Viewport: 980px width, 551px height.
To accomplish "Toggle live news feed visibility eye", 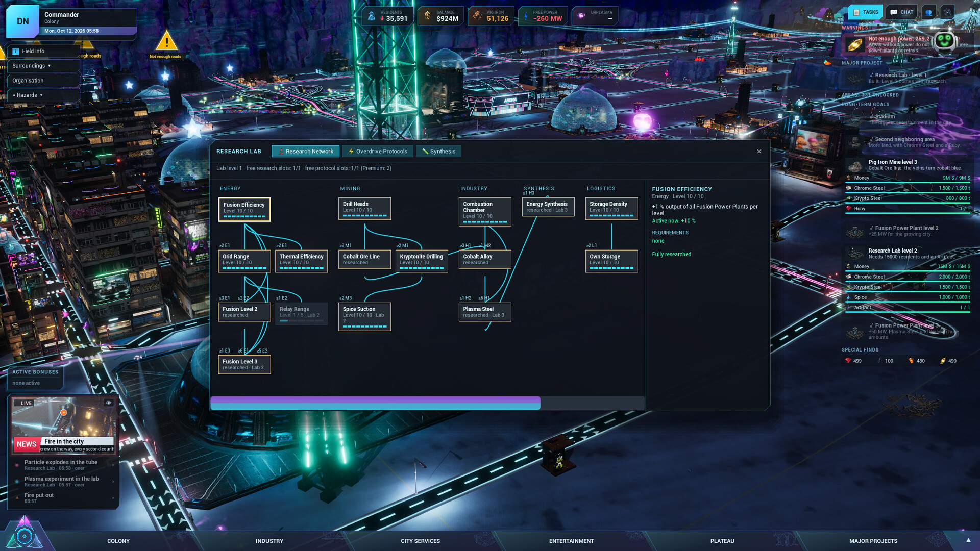I will [109, 403].
